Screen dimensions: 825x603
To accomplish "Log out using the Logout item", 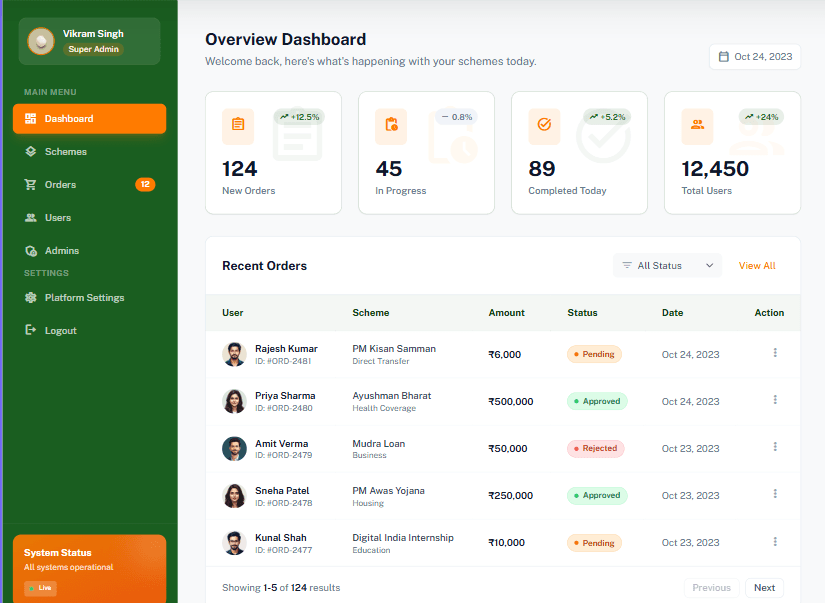I will pyautogui.click(x=89, y=330).
